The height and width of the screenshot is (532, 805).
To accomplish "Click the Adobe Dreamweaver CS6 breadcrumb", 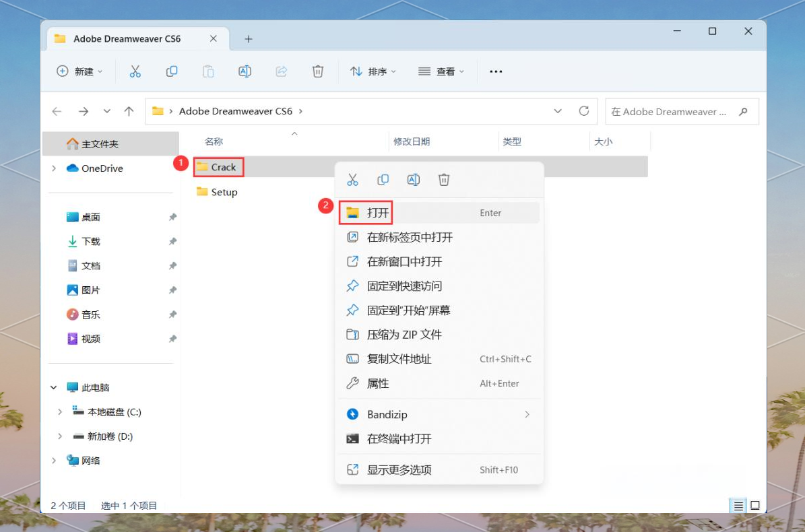I will click(236, 111).
